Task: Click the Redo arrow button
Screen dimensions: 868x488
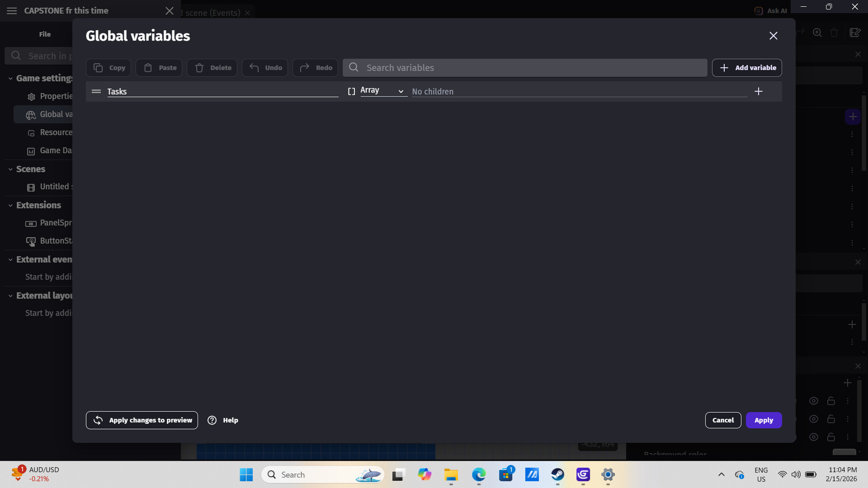Action: (x=316, y=68)
